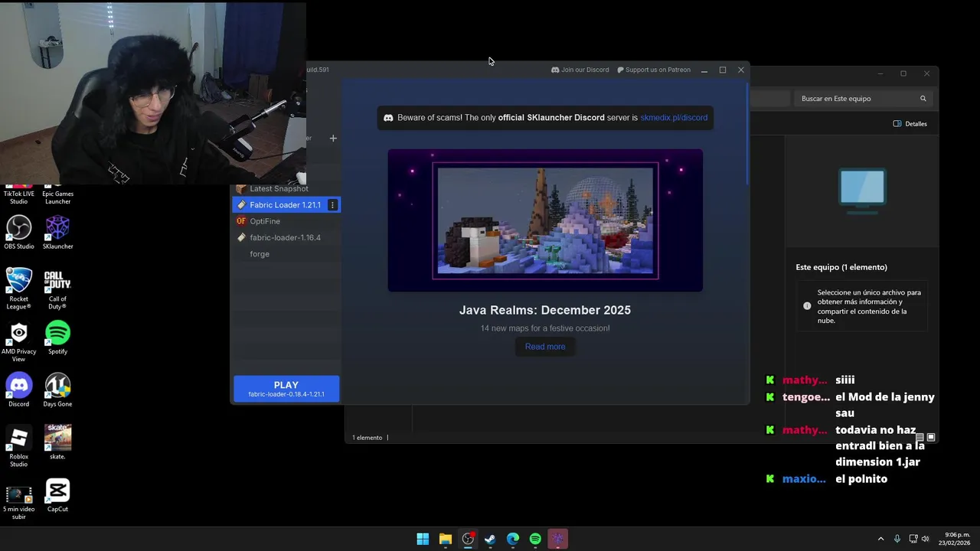
Task: Open the network icon in system tray
Action: coord(913,539)
